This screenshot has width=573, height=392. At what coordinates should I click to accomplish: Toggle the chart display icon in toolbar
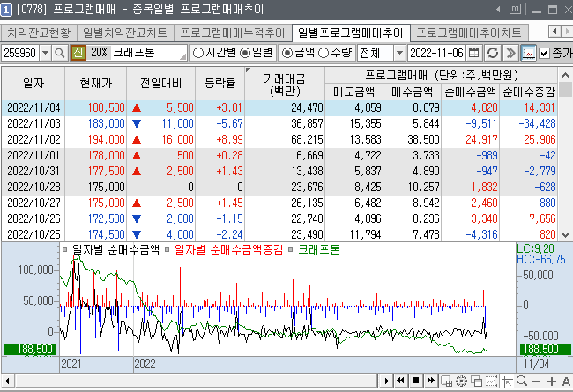pos(527,53)
